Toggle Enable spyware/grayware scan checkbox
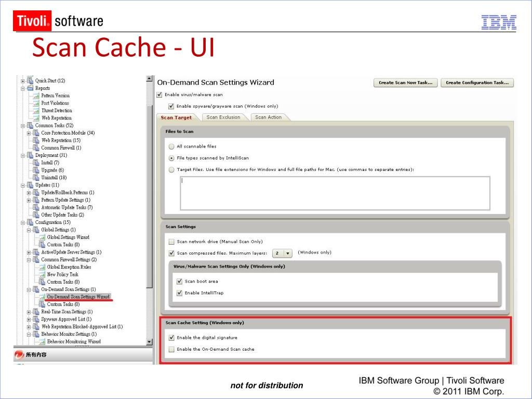Screen dimensions: 532x399 (x=171, y=106)
